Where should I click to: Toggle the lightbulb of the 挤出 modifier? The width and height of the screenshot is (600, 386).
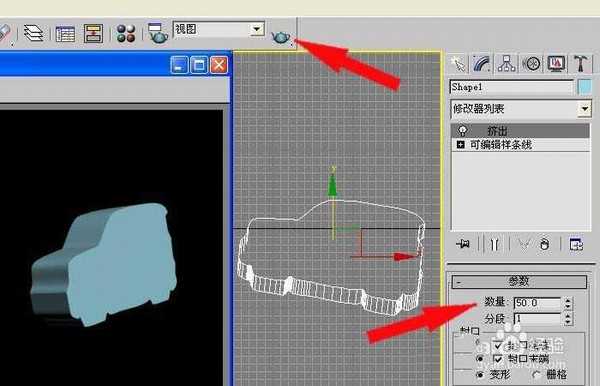pyautogui.click(x=463, y=131)
